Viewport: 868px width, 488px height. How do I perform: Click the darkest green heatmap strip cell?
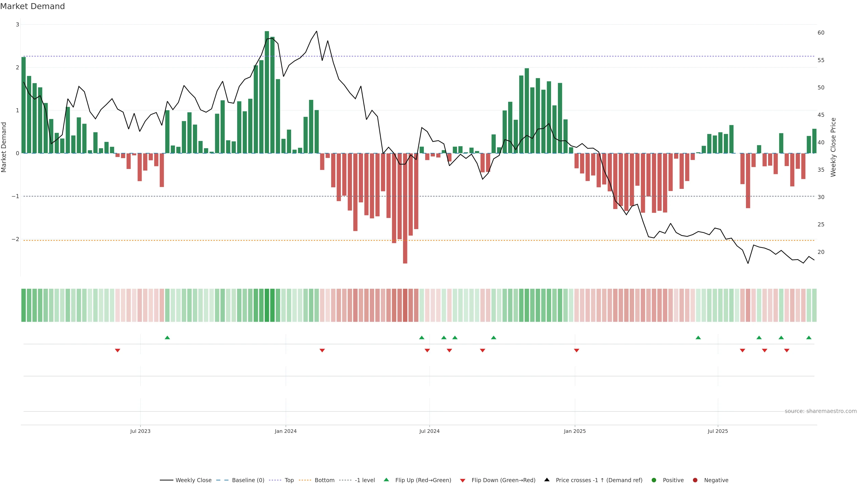coord(267,305)
